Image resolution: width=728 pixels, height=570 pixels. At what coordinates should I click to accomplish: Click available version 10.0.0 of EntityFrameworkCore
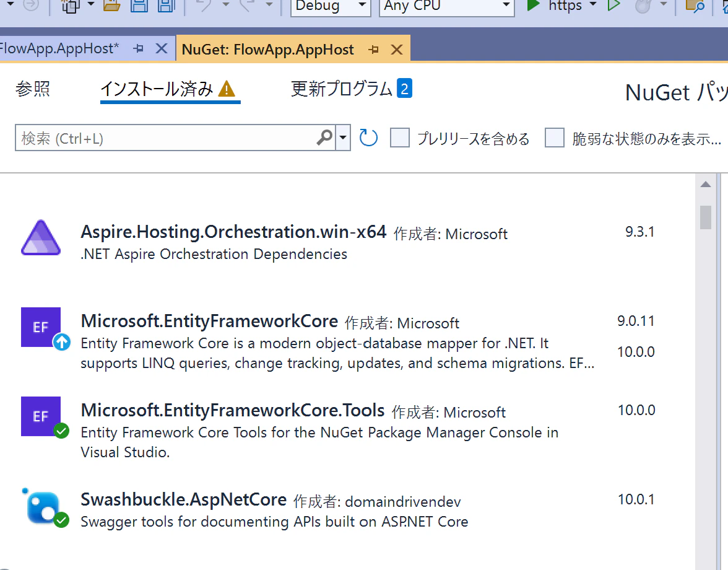pyautogui.click(x=636, y=352)
